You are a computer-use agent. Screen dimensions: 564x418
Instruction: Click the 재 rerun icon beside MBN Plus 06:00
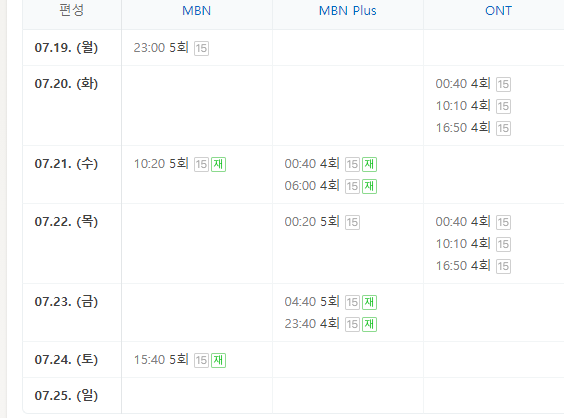coord(369,186)
